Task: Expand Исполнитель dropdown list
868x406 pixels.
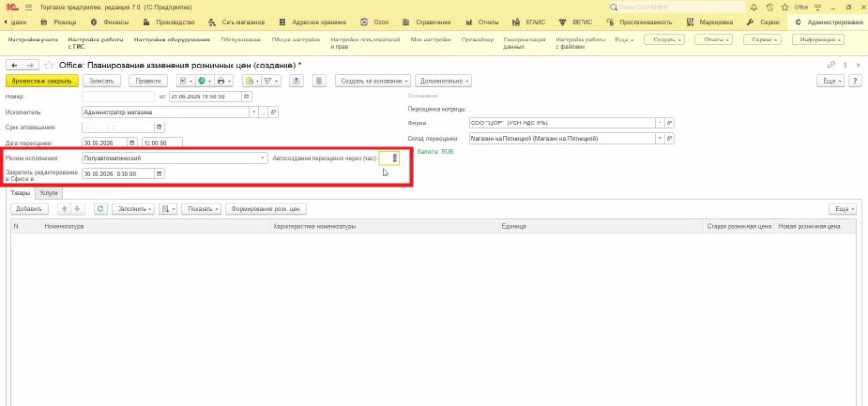Action: click(254, 112)
